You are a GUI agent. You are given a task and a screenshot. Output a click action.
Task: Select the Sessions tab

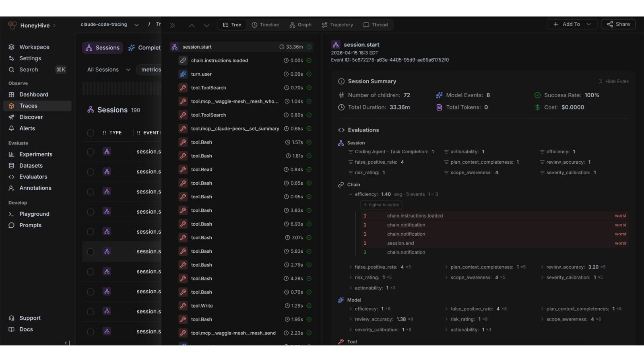click(103, 47)
